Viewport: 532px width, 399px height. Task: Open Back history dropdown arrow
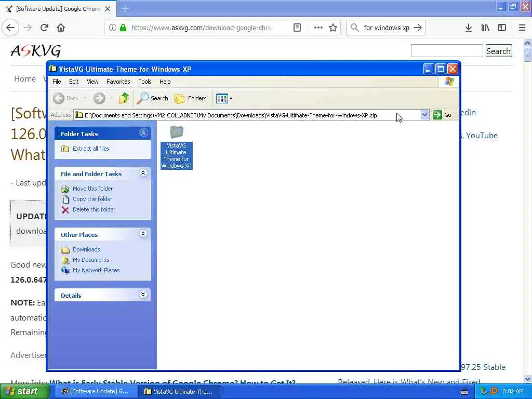point(85,98)
